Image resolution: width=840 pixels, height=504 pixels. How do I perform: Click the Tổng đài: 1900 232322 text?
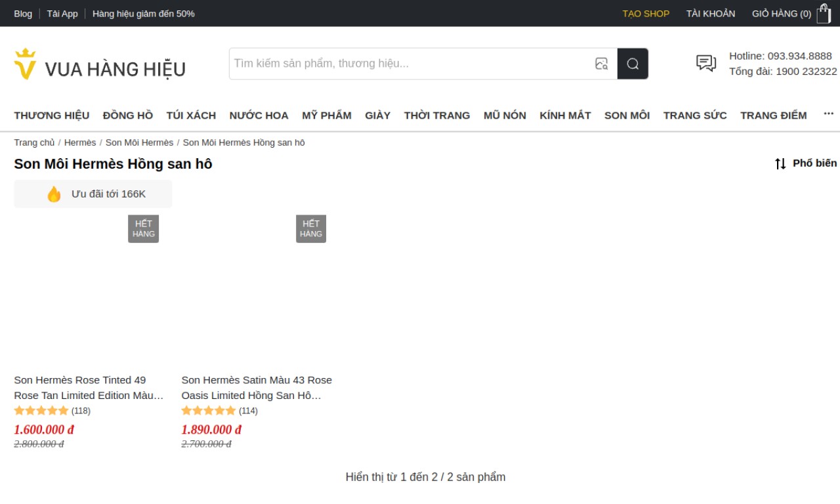pyautogui.click(x=783, y=72)
